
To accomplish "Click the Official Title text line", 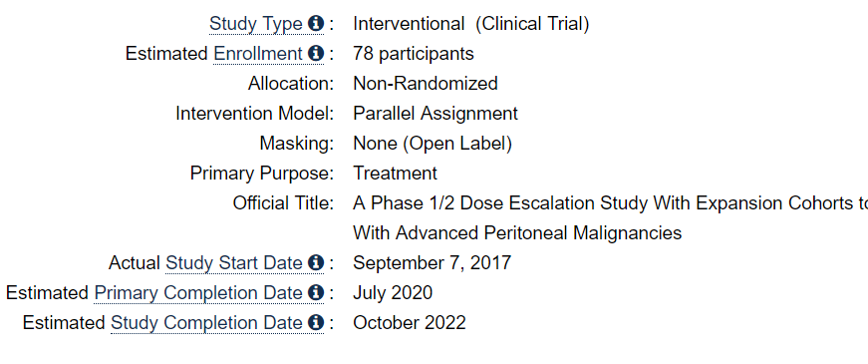I will [610, 203].
